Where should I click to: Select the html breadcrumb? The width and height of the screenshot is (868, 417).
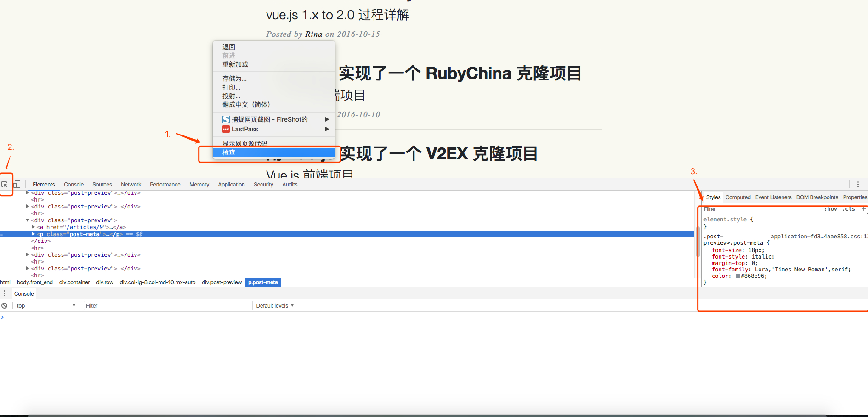point(6,282)
